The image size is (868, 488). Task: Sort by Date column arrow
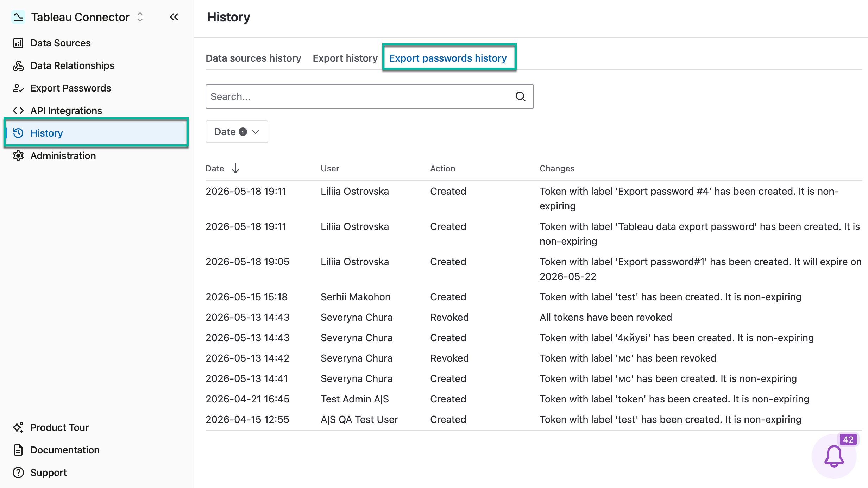coord(235,168)
